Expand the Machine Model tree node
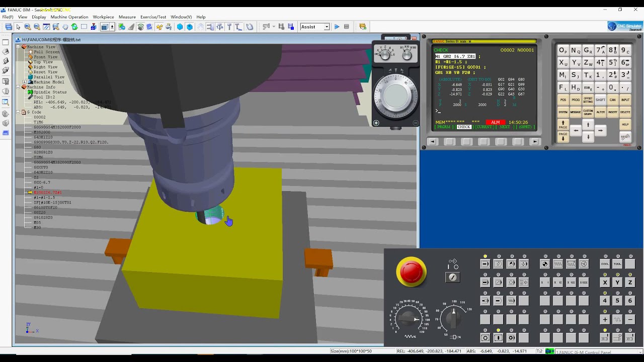644x362 pixels. [25, 82]
